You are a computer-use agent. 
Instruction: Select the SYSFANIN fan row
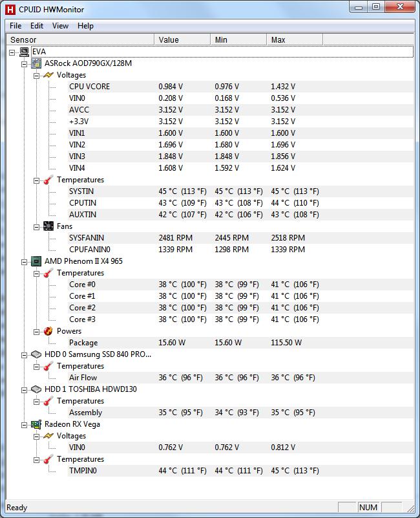click(x=240, y=238)
